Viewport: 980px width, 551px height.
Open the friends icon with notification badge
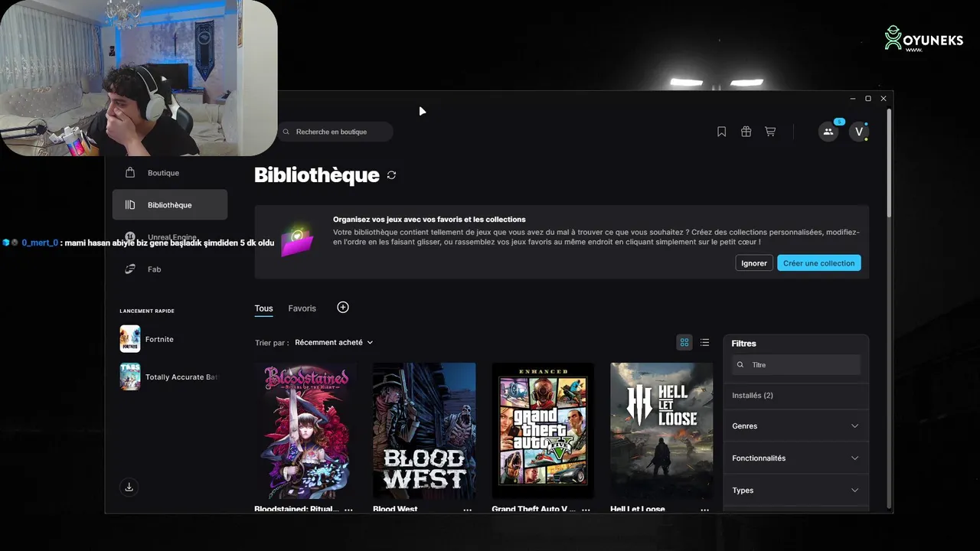(x=828, y=132)
